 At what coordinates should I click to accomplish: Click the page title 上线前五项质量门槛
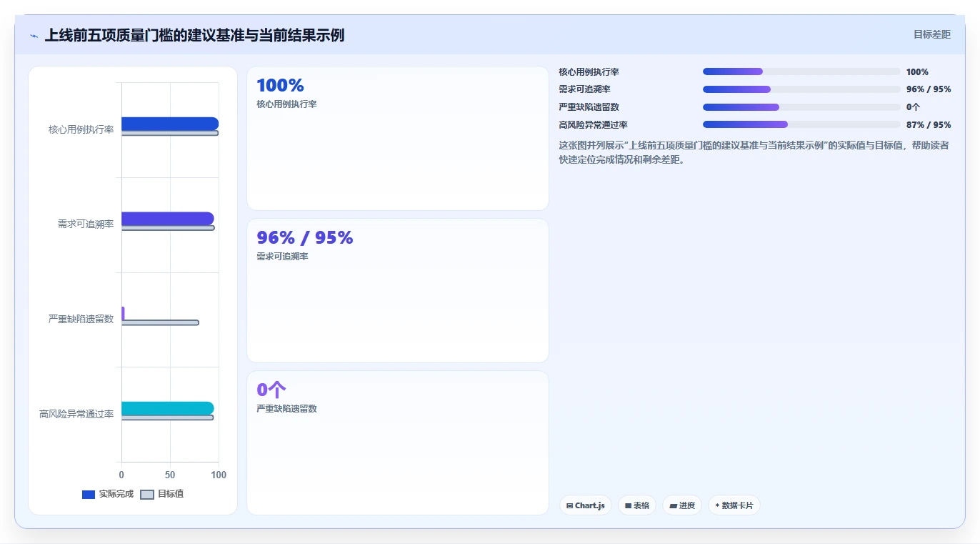(x=194, y=35)
